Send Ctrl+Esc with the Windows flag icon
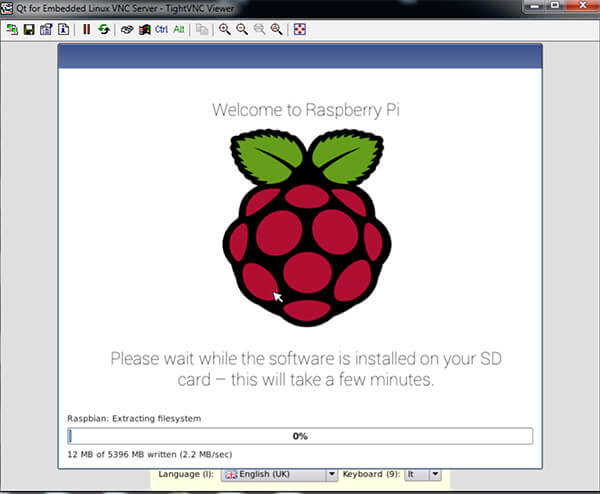The image size is (600, 494). coord(144,29)
